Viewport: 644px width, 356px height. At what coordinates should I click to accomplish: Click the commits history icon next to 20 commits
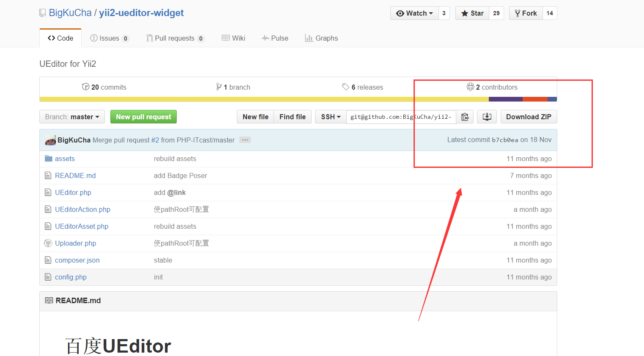[85, 87]
